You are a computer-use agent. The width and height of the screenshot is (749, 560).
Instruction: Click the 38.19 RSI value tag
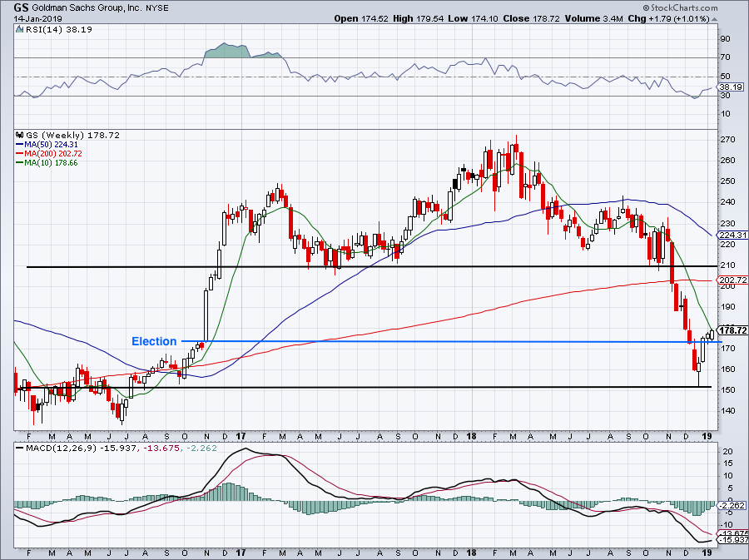pos(730,87)
